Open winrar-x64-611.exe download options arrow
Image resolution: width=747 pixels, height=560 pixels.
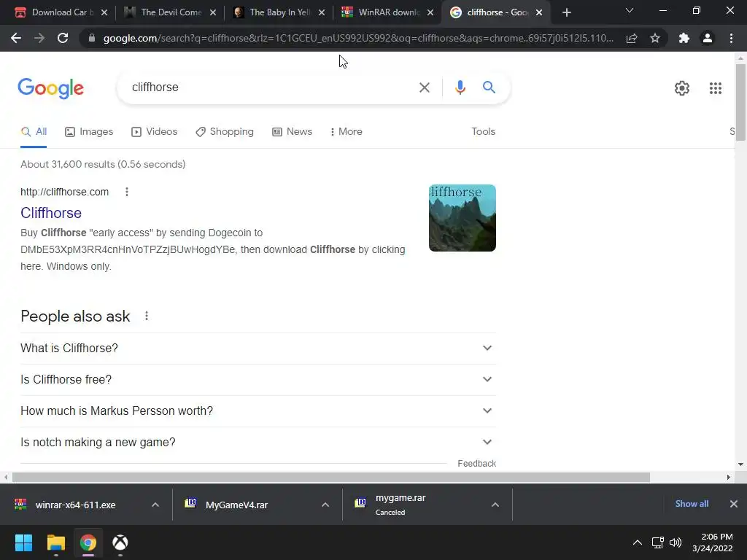pos(155,505)
